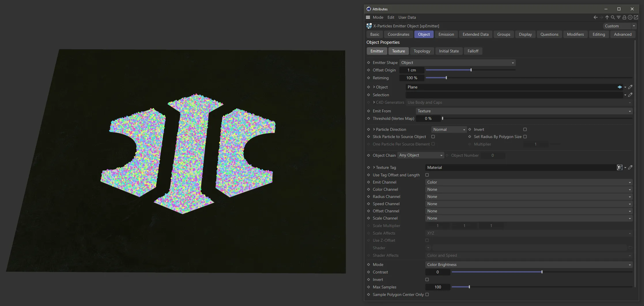Click the up arrow navigation icon
644x306 pixels.
(607, 17)
